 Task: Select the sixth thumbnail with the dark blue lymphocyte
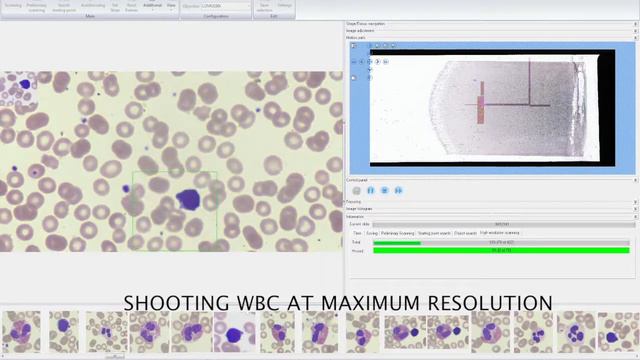tap(235, 331)
